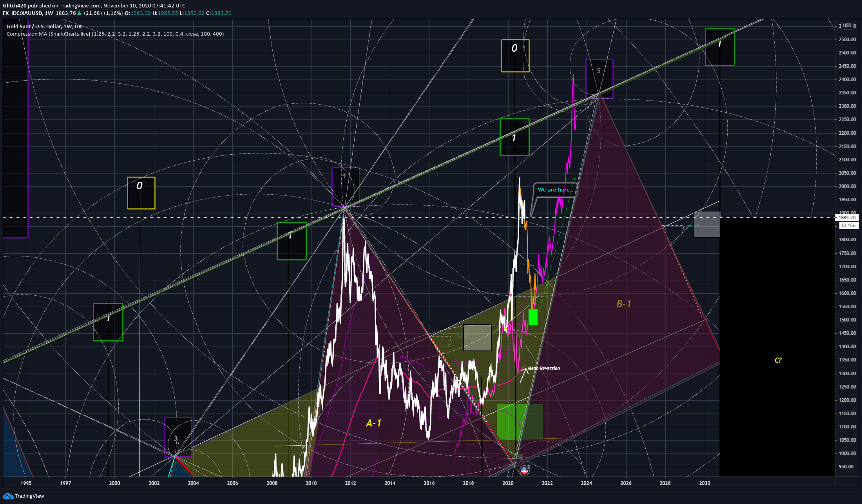Click the "3d 15h" bar countdown label
Viewport: 862px width, 504px height.
point(848,226)
